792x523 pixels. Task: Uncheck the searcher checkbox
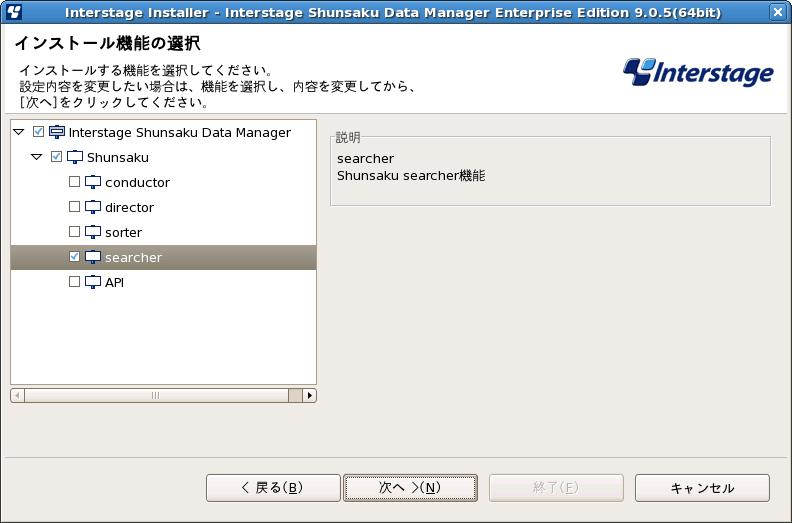coord(74,257)
